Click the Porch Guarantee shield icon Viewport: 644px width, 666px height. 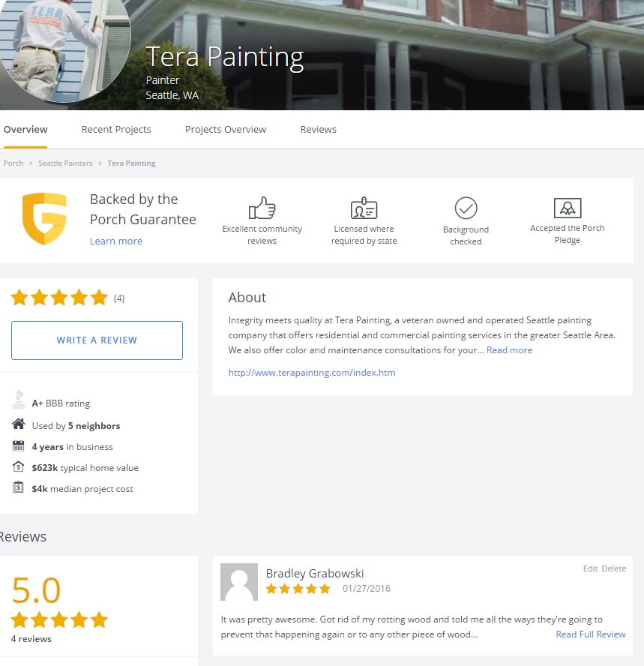44,219
